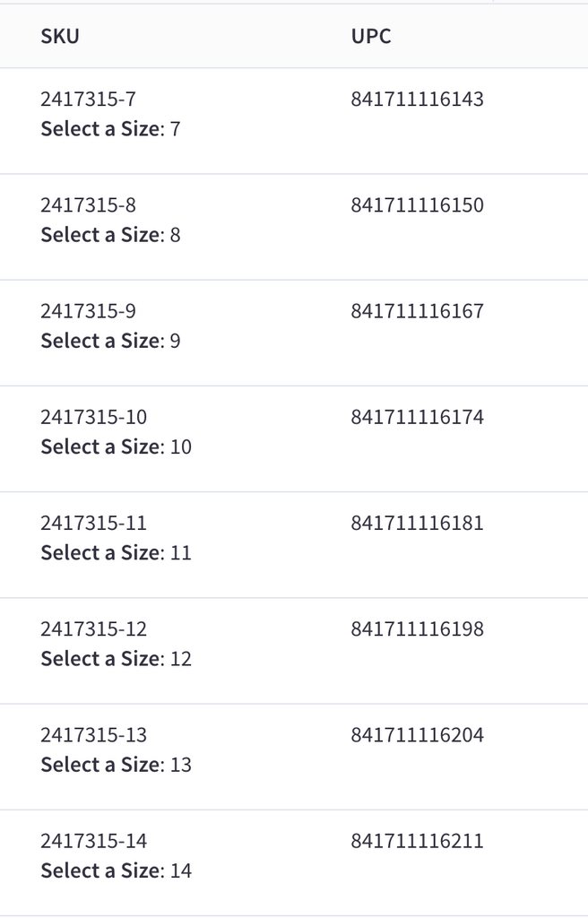The image size is (588, 918).
Task: Click UPC 841711116150
Action: coord(417,205)
